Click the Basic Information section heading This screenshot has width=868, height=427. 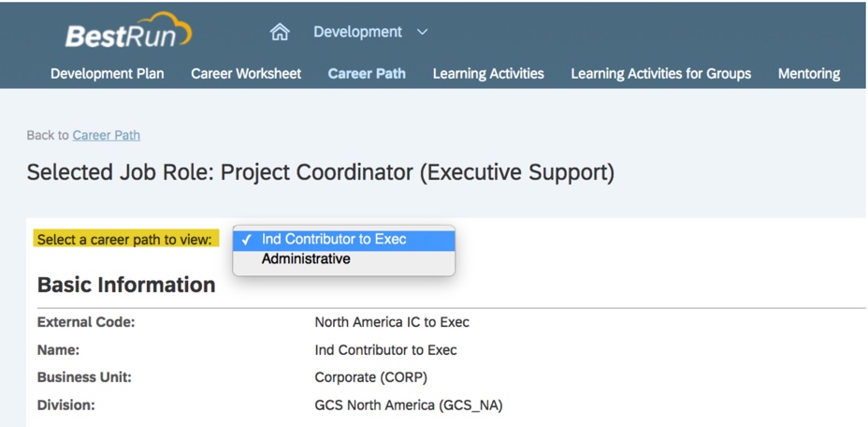(126, 285)
